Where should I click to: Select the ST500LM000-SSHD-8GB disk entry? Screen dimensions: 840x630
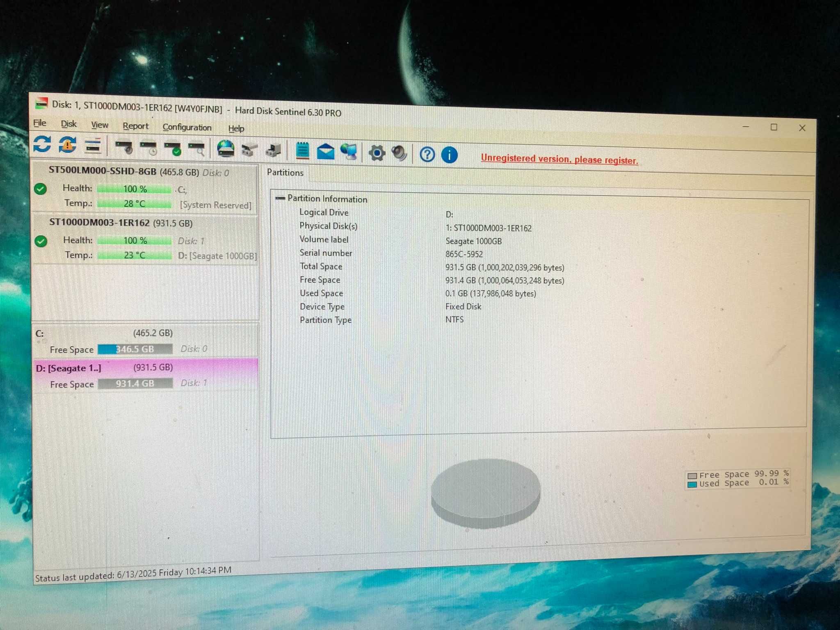pyautogui.click(x=144, y=189)
